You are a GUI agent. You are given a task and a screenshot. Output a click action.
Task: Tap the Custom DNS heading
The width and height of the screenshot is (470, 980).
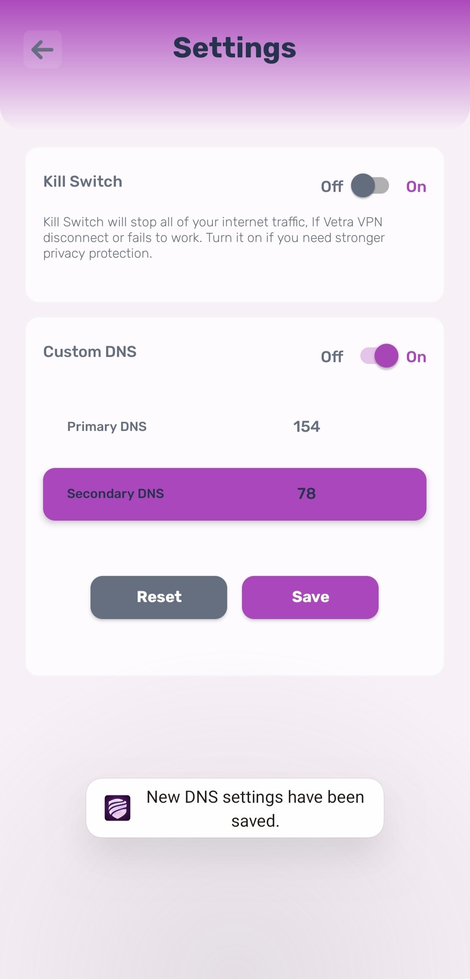(x=90, y=352)
